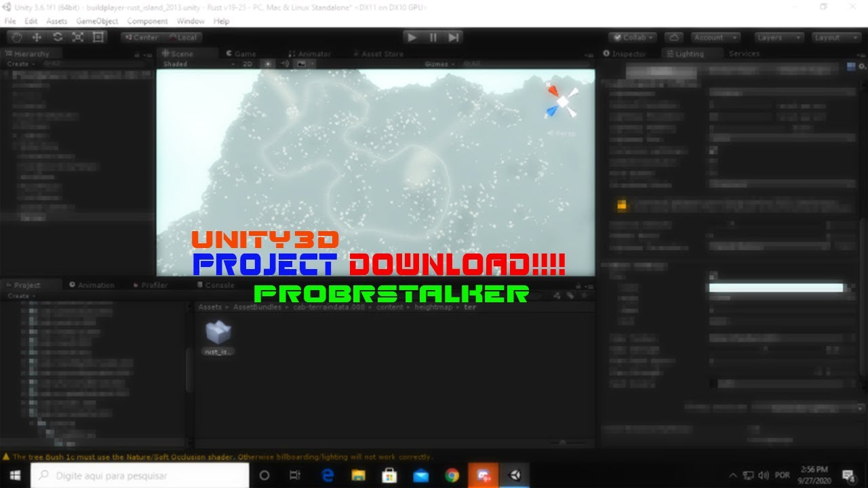This screenshot has width=868, height=488.
Task: Open the Edit menu
Action: (31, 21)
